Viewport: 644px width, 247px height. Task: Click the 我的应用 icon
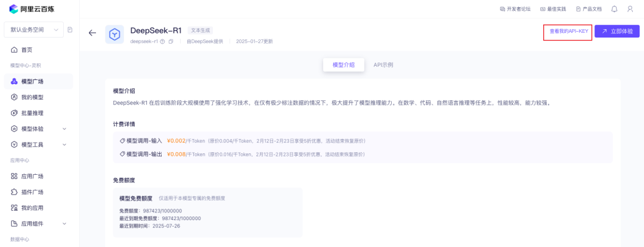point(14,208)
